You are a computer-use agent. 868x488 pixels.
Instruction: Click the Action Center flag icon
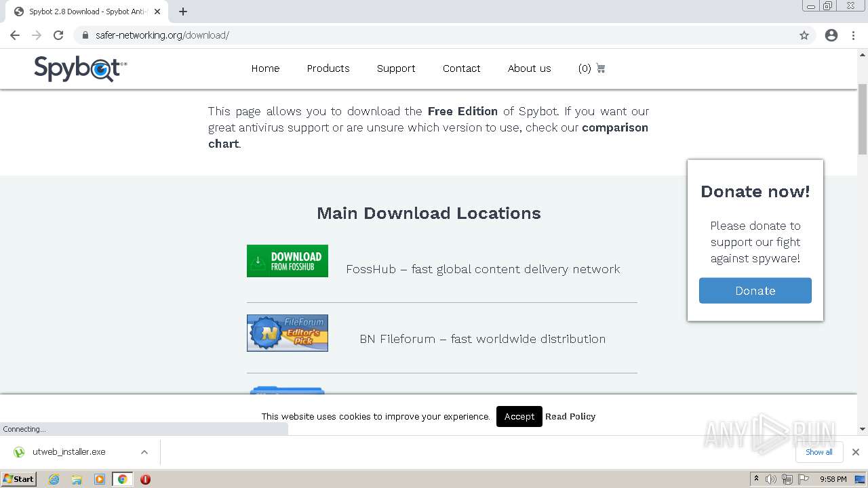pos(804,479)
